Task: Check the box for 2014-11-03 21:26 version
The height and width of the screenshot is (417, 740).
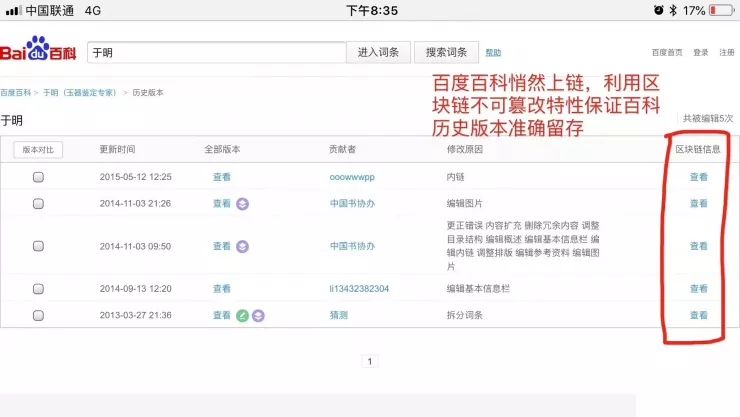Action: coord(38,204)
